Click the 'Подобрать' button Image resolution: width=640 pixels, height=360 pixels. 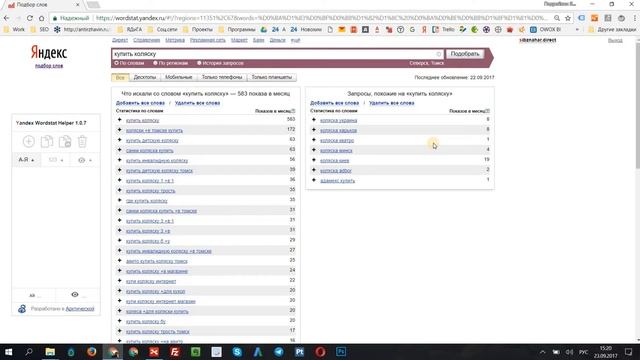pos(465,54)
